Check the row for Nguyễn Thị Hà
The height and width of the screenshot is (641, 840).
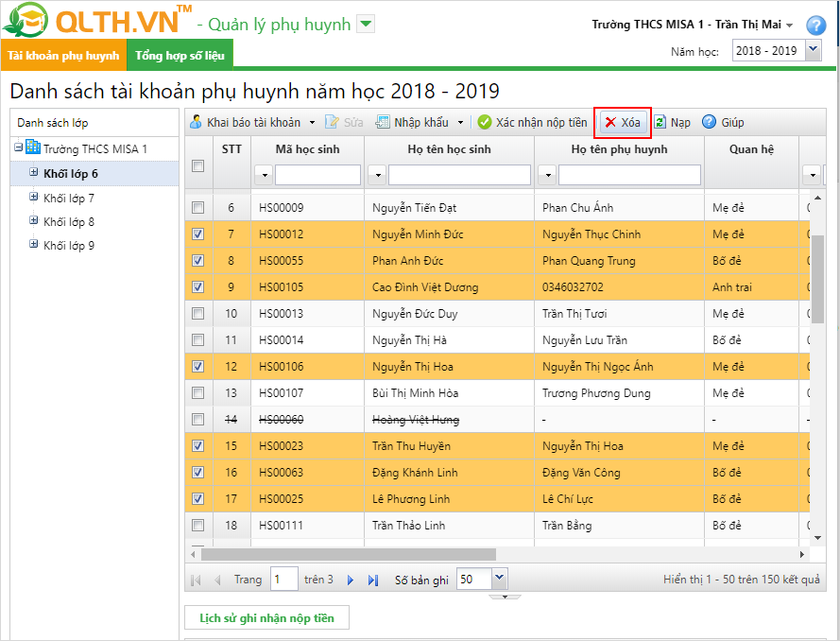[198, 339]
